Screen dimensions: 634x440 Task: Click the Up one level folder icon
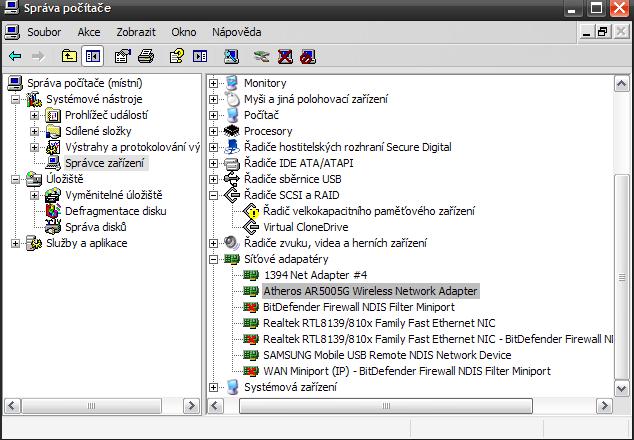click(69, 57)
